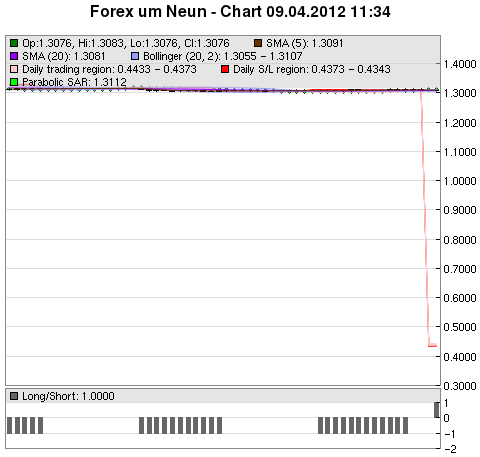Click the 0.5000 y-axis label
This screenshot has width=480, height=457.
tap(460, 327)
